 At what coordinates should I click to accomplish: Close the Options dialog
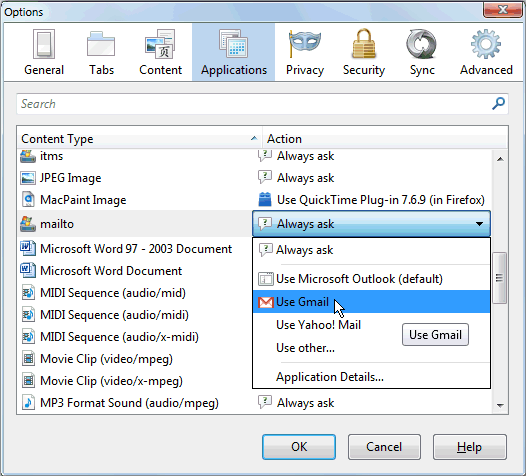click(502, 10)
